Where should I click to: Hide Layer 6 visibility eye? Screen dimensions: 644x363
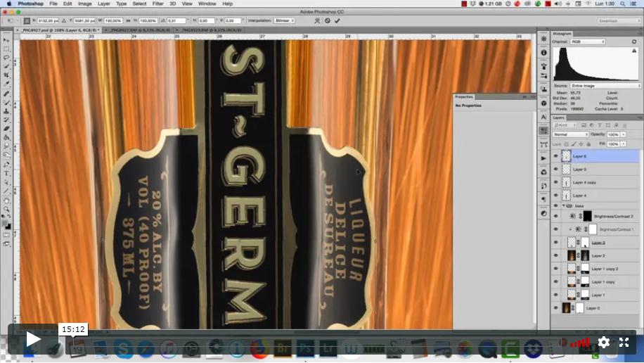pyautogui.click(x=555, y=156)
